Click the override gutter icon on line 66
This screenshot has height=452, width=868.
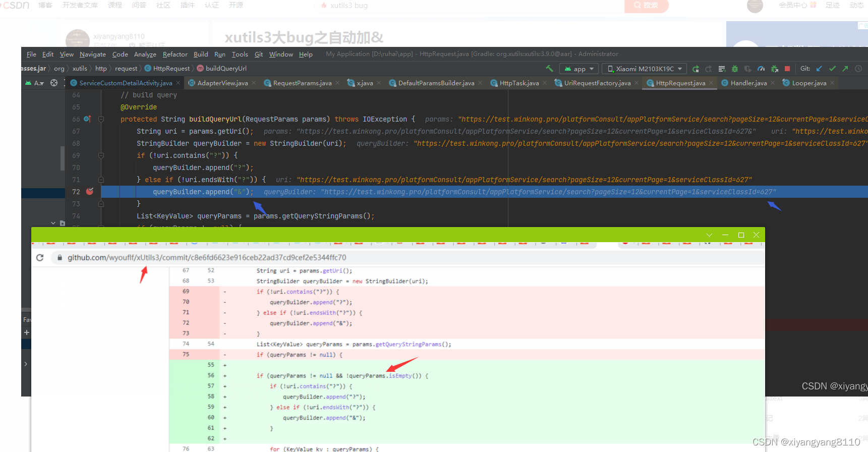point(87,119)
